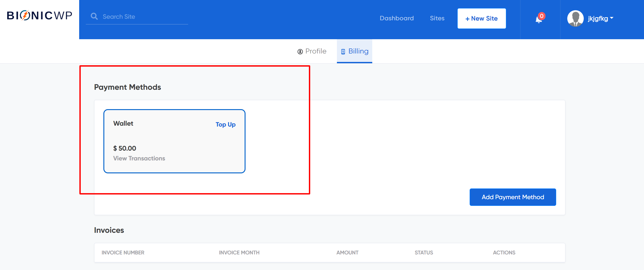Click the Billing tab invoice icon

coord(343,52)
